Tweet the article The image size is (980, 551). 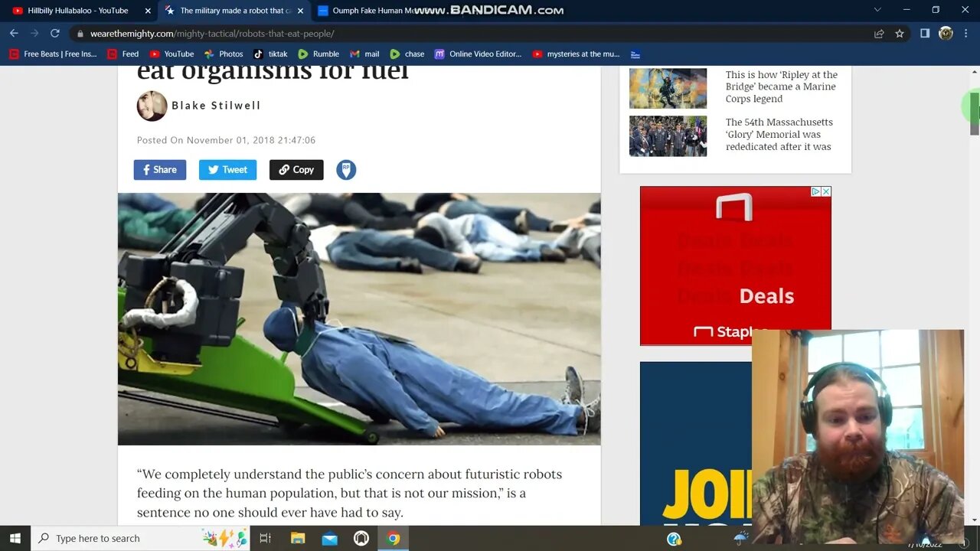point(227,170)
